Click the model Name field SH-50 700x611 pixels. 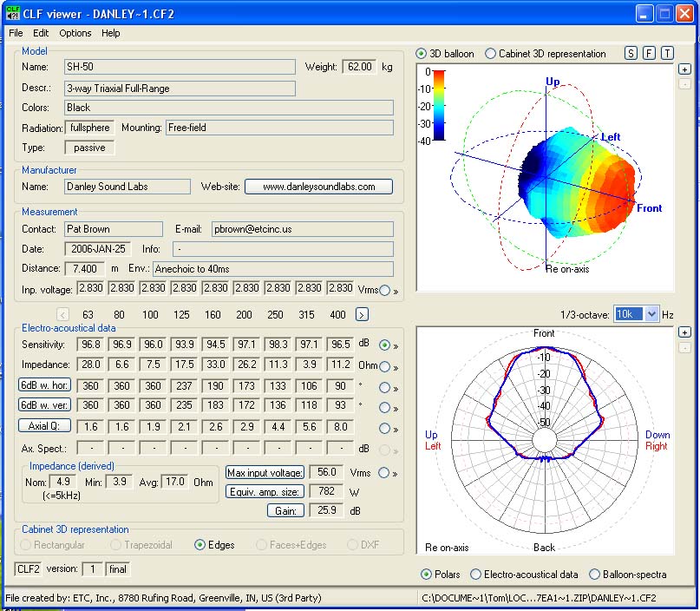(180, 67)
